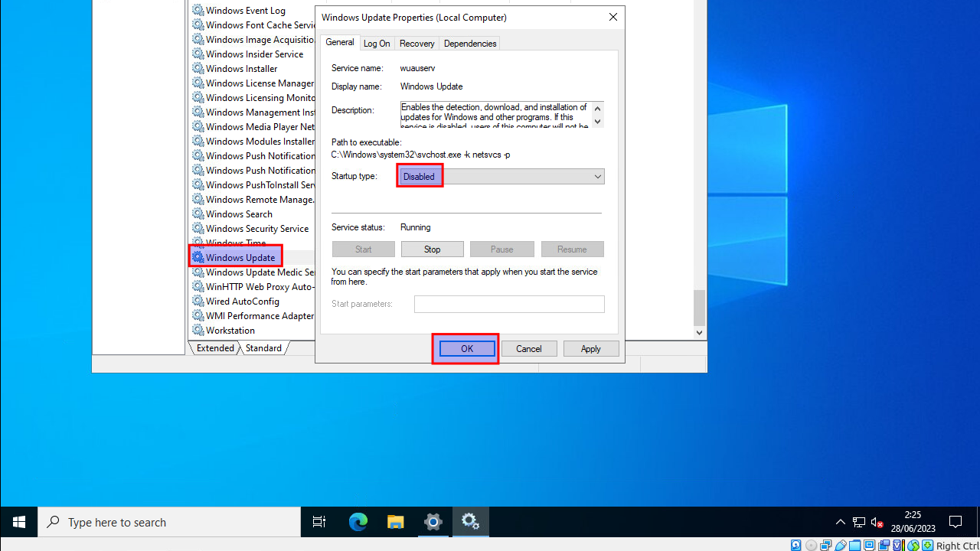Click the greyed-out Start button
This screenshot has width=980, height=551.
click(364, 249)
